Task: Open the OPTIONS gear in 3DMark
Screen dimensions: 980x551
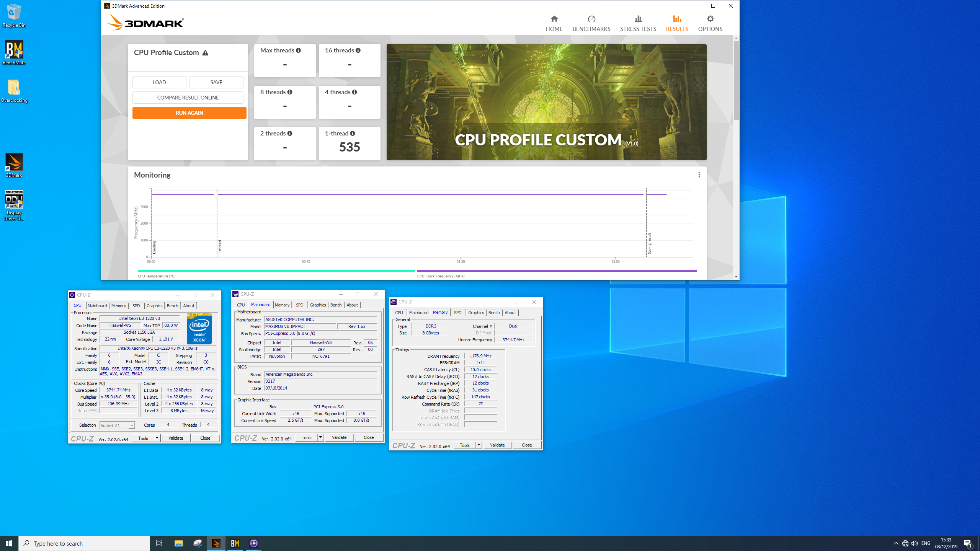Action: pos(710,23)
